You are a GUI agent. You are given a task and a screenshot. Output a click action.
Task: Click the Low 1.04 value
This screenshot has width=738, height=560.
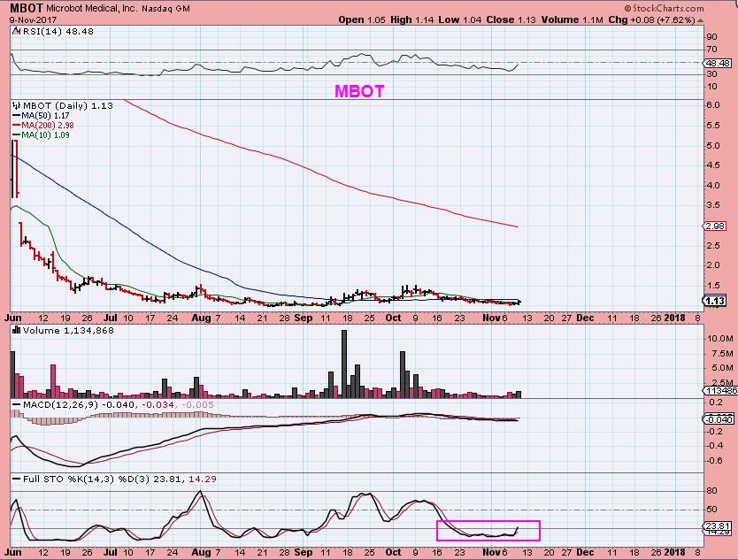click(460, 19)
